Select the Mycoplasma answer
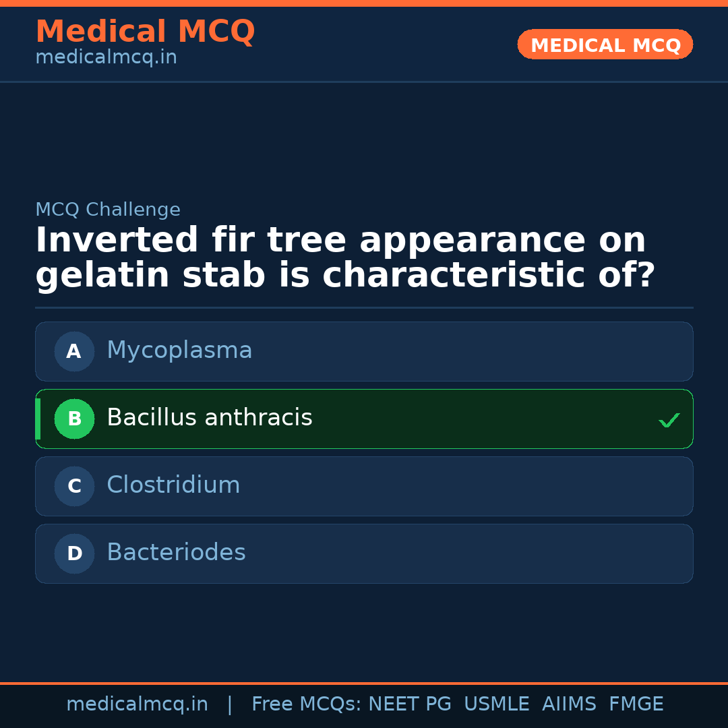This screenshot has width=728, height=728. pos(179,351)
